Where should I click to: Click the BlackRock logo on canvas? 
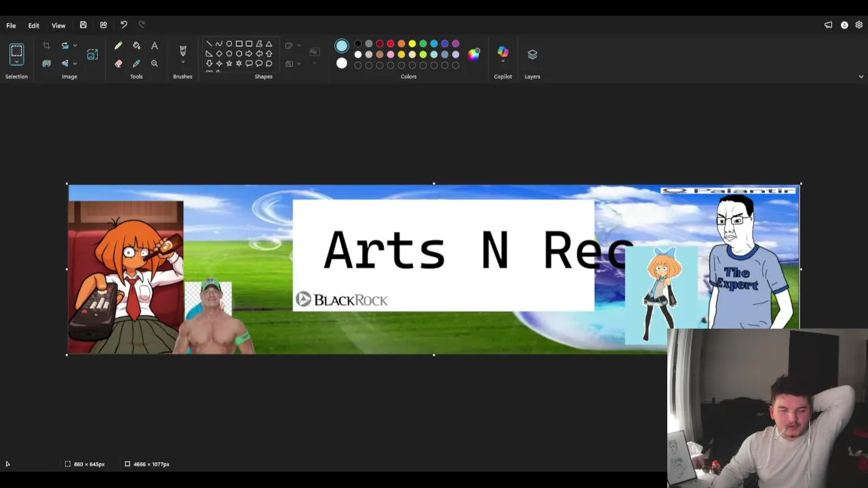click(x=342, y=300)
